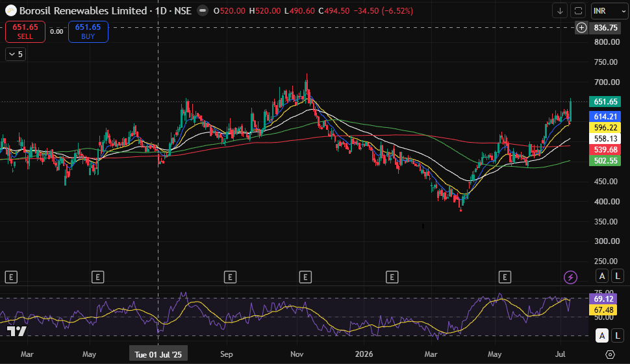Click the Borosil Renewables company logo icon

pos(11,11)
